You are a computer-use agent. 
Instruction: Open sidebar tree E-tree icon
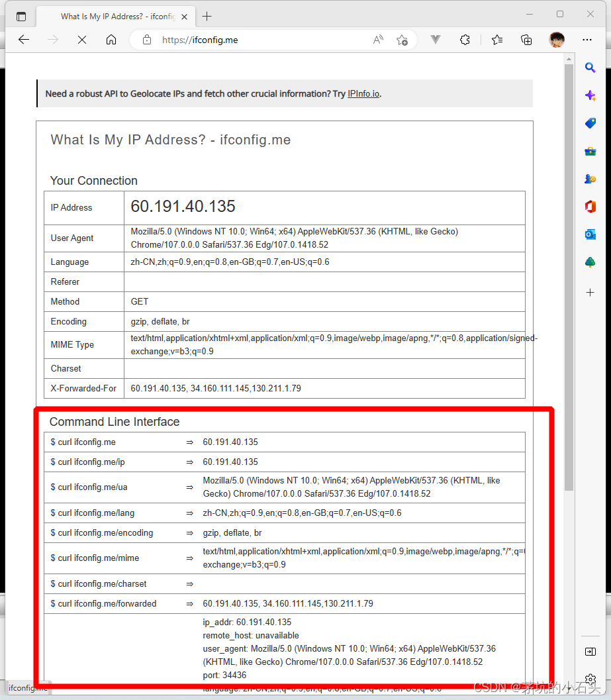pyautogui.click(x=590, y=262)
